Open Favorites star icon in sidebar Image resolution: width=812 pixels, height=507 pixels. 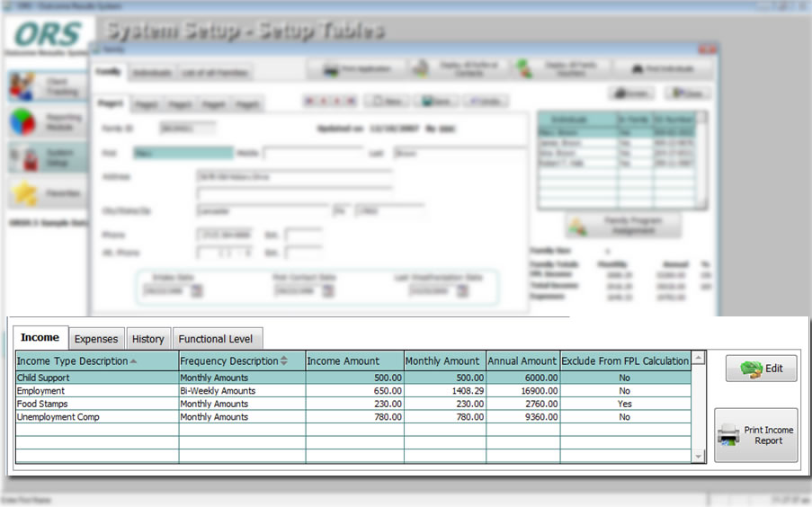[24, 193]
